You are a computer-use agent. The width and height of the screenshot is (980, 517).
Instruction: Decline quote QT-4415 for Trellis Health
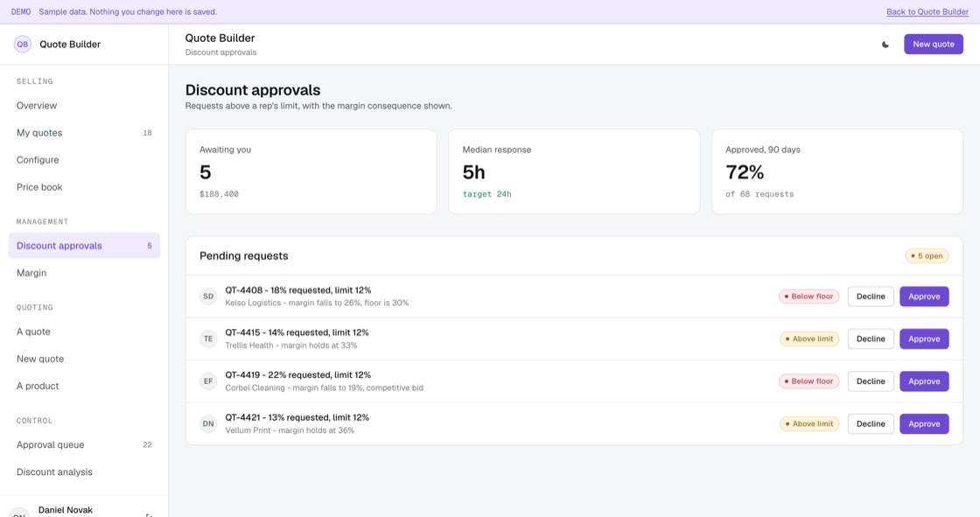click(871, 339)
